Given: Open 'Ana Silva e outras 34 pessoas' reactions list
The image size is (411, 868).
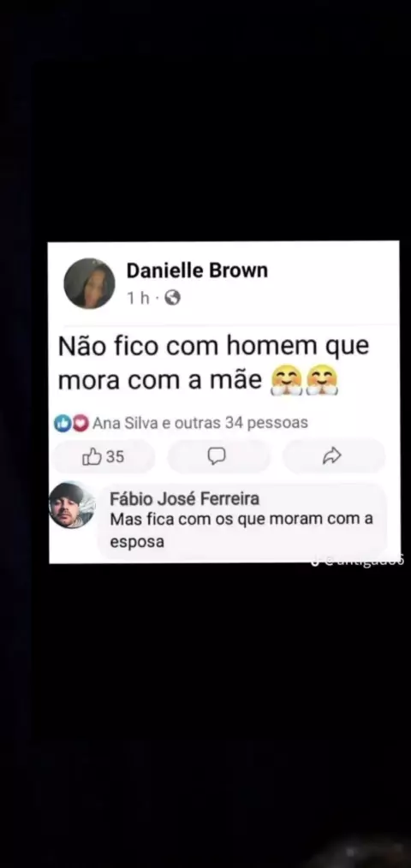Looking at the screenshot, I should 200,424.
